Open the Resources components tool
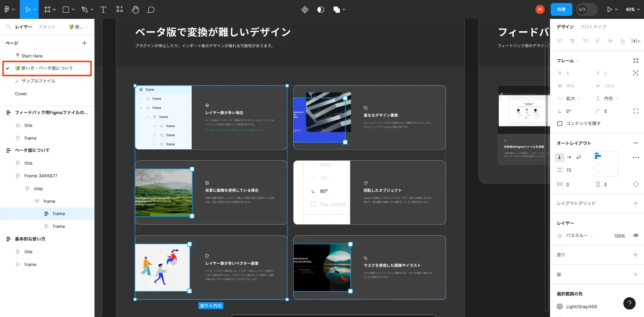The height and width of the screenshot is (317, 644). [120, 9]
